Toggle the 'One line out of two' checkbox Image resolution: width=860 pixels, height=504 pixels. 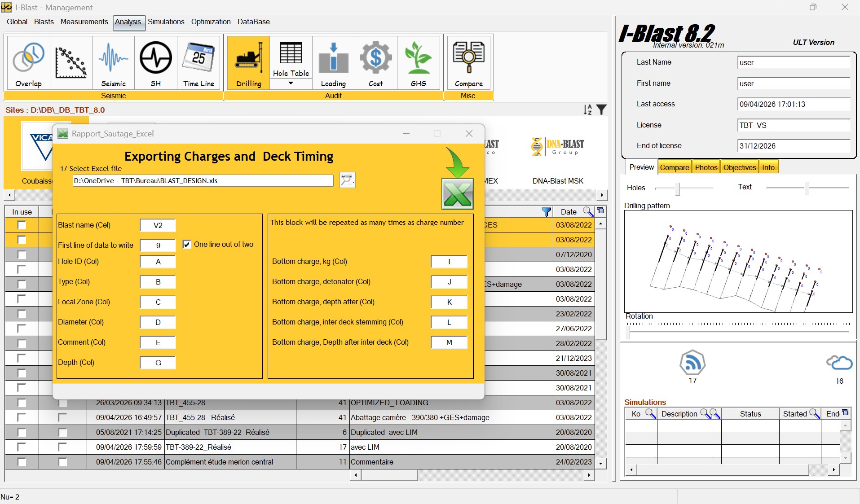click(x=187, y=244)
